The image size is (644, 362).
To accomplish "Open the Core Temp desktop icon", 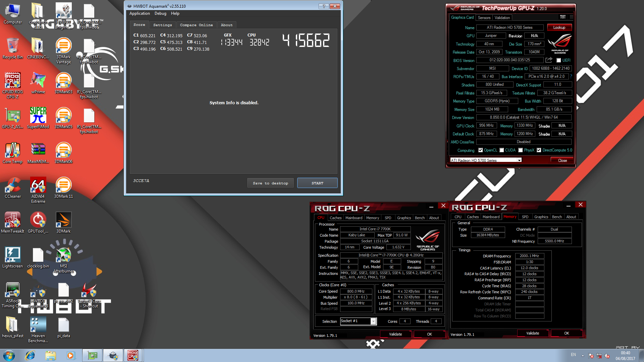I will point(13,153).
